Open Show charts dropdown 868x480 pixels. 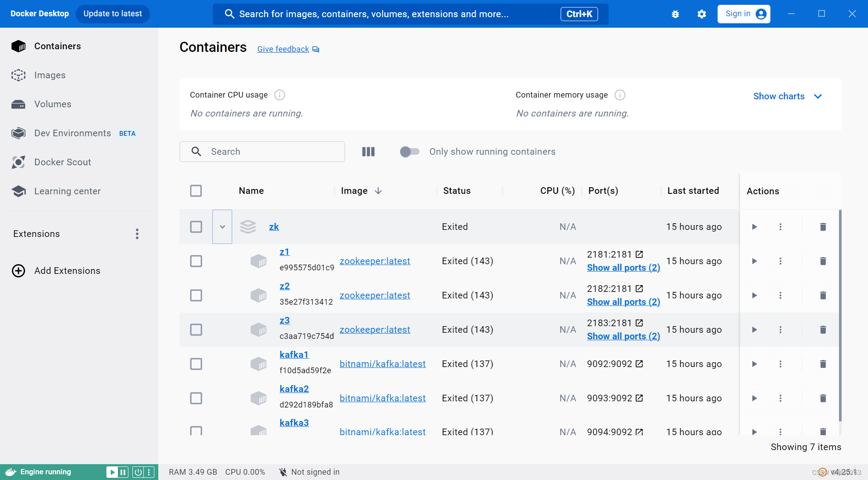pyautogui.click(x=787, y=96)
